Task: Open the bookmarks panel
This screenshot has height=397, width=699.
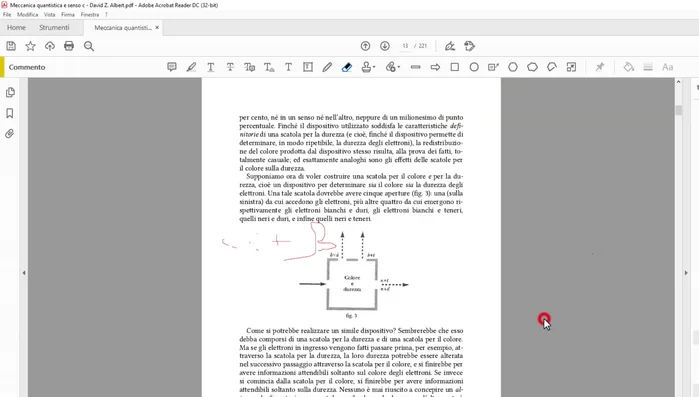Action: point(10,113)
